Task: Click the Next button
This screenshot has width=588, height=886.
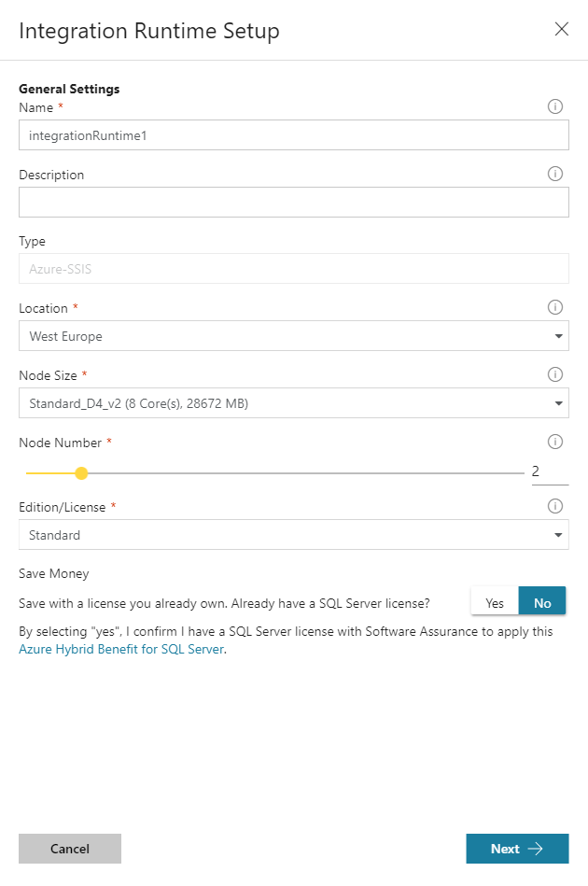Action: (x=517, y=849)
